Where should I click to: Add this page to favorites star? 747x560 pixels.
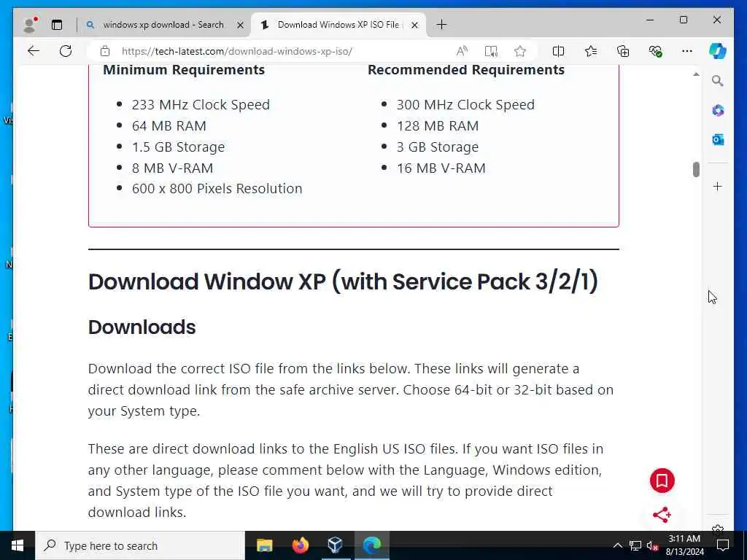pyautogui.click(x=519, y=51)
